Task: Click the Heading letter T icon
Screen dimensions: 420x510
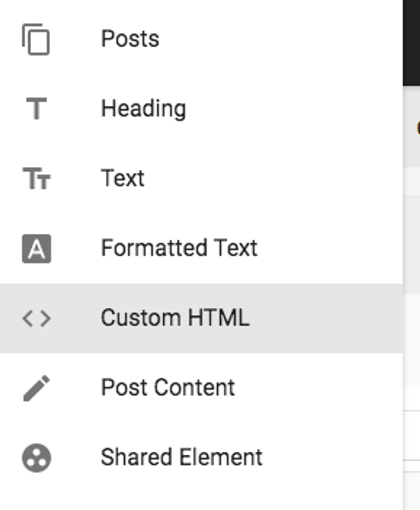Action: point(36,109)
